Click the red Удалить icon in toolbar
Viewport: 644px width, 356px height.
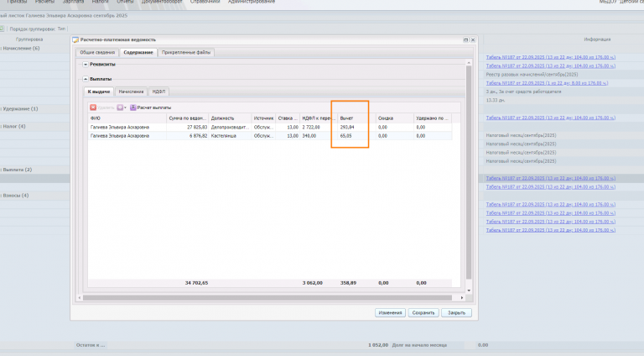tap(93, 107)
